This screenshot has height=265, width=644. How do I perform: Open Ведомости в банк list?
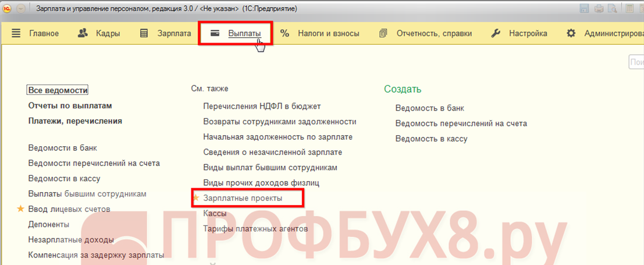63,148
